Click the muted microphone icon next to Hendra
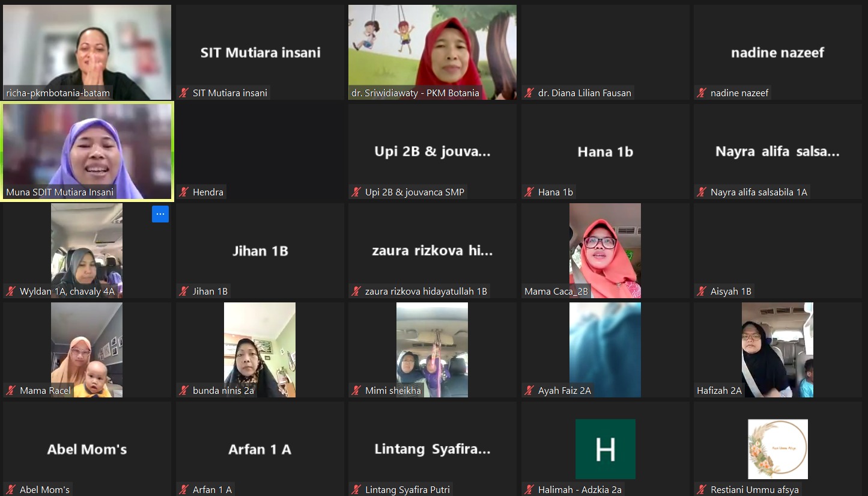868x496 pixels. pos(183,192)
